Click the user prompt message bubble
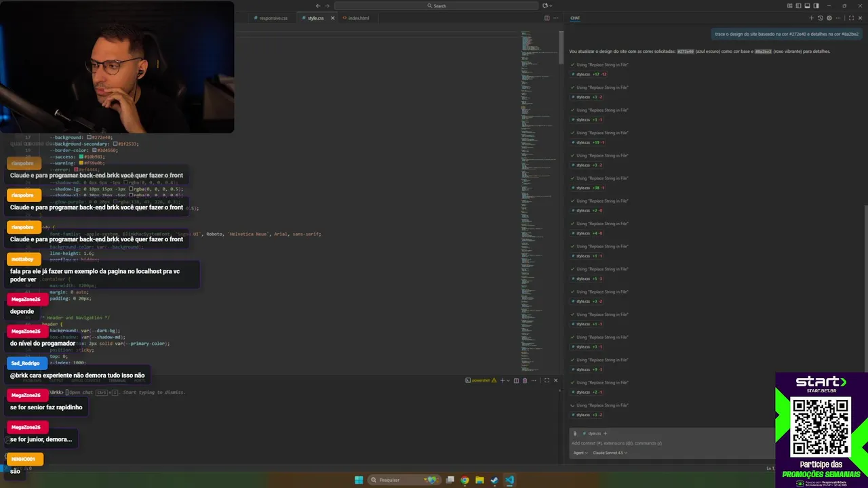This screenshot has width=868, height=488. (787, 34)
